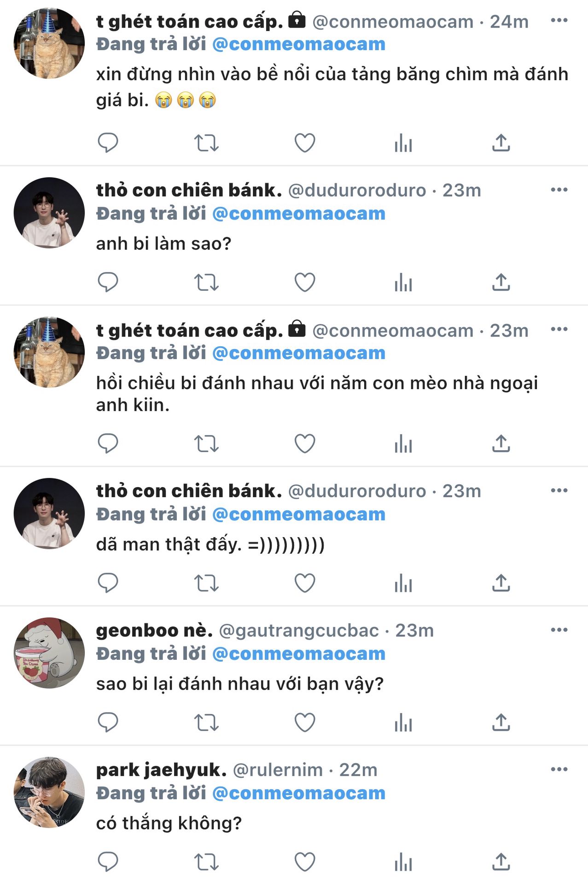Share the "dã man thật đấy" tweet

501,583
